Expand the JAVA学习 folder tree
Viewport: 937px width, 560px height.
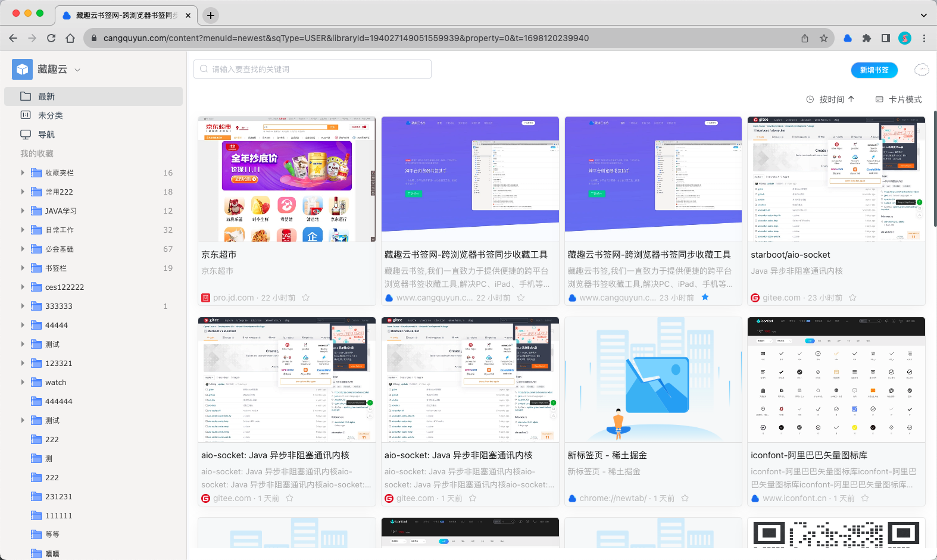point(23,211)
